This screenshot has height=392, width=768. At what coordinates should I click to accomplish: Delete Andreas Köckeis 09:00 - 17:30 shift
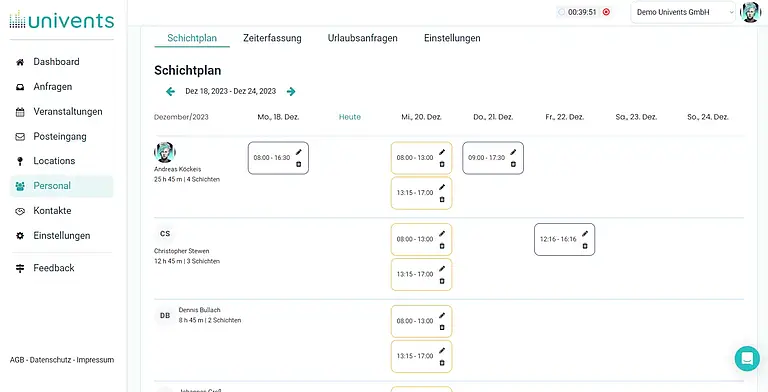pyautogui.click(x=513, y=164)
